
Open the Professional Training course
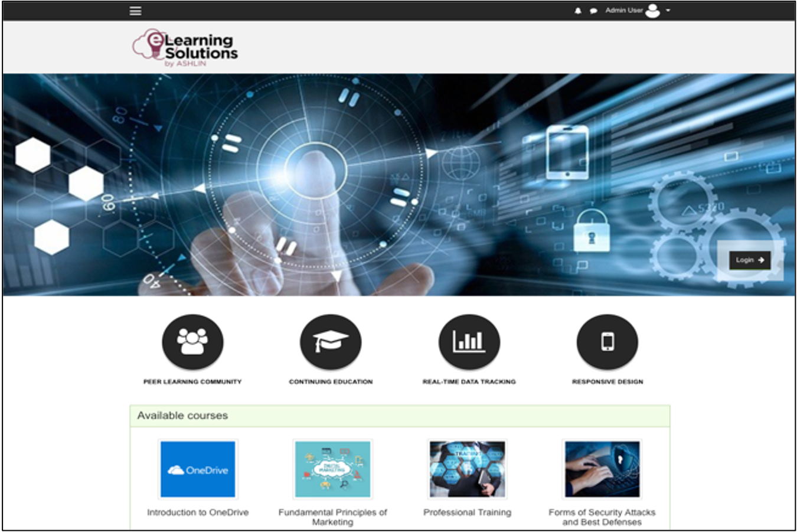466,512
